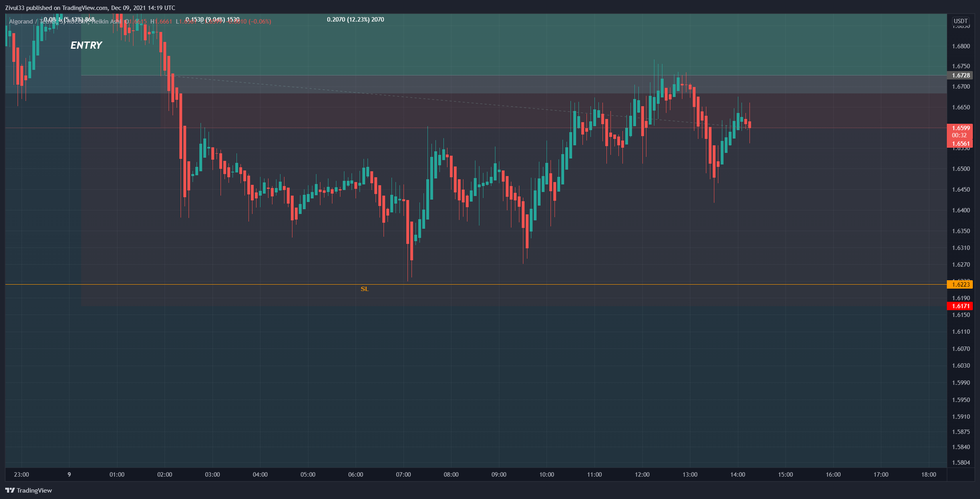Click the 1.6500 price axis label
980x499 pixels.
coord(961,169)
